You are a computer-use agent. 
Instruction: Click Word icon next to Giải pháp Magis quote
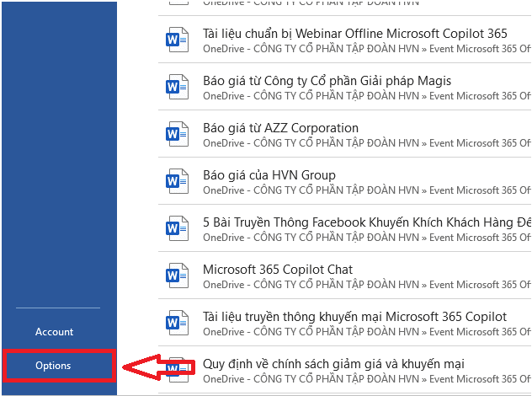pos(178,87)
